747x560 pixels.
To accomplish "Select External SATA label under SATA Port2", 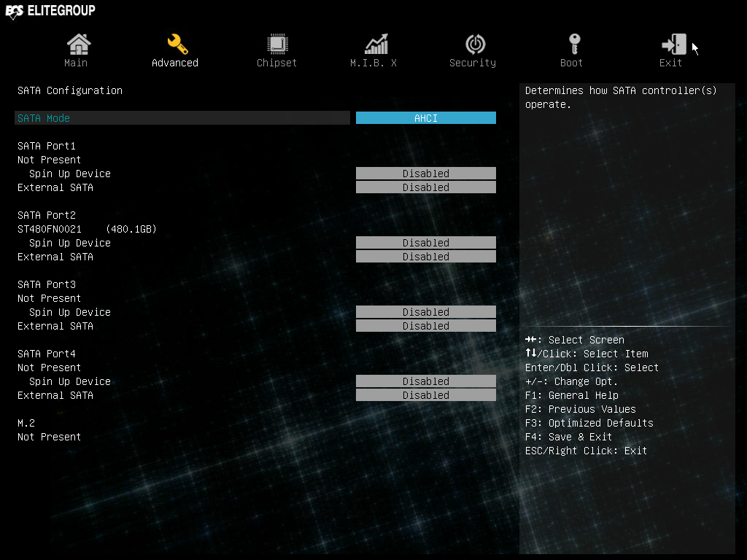I will [55, 257].
